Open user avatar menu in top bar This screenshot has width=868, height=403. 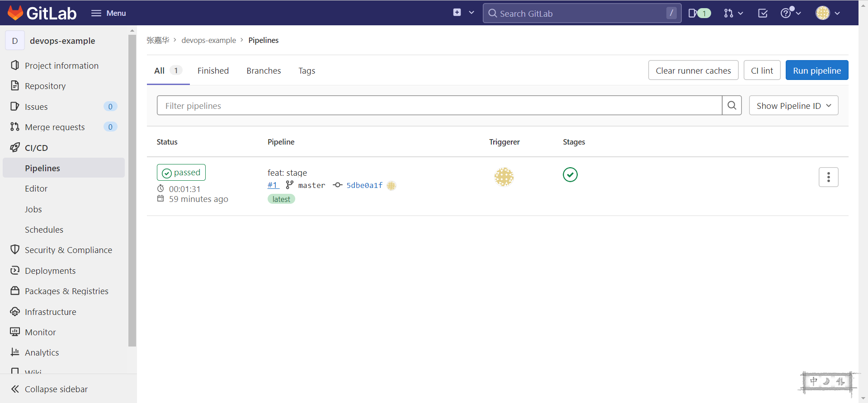(828, 13)
